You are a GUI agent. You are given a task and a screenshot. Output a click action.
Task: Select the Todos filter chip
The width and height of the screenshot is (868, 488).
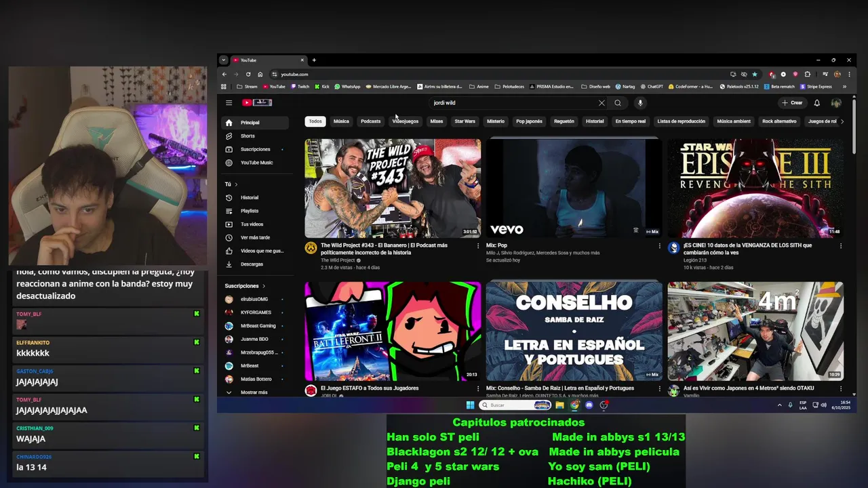(315, 121)
